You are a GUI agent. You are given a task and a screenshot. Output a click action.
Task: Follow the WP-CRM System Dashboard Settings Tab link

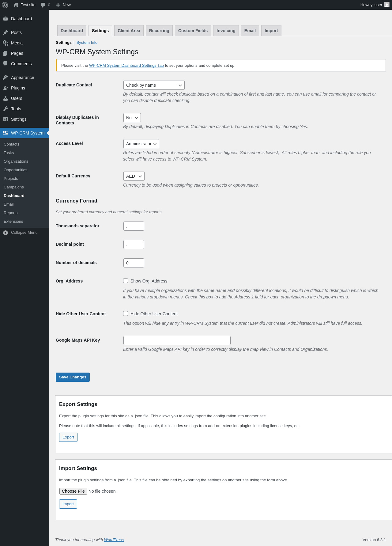[126, 66]
